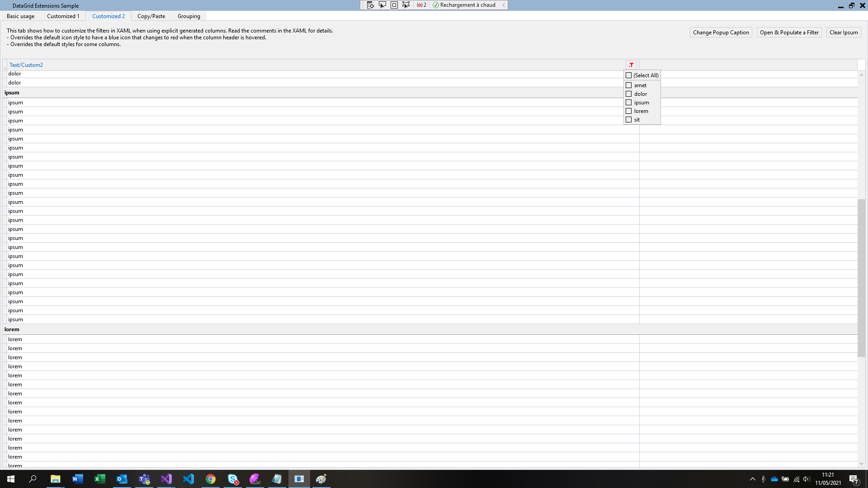Open File Explorer from the taskbar

(x=55, y=479)
